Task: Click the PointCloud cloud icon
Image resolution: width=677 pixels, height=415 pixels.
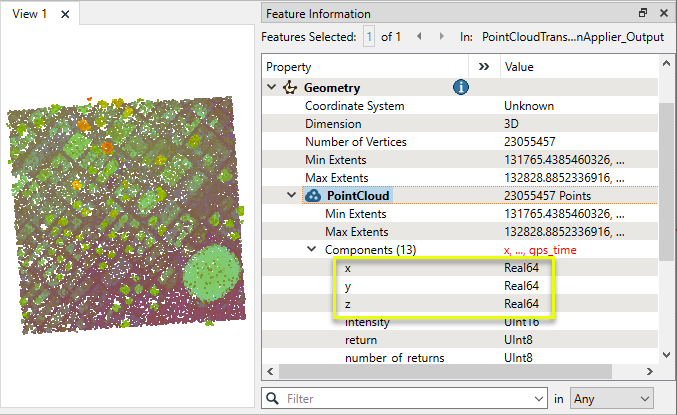Action: pos(312,196)
